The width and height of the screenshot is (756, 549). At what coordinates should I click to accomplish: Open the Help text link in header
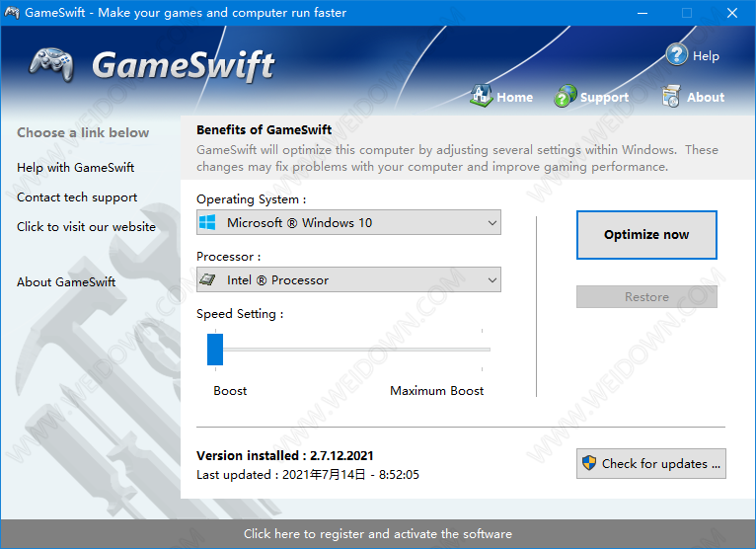pos(706,56)
